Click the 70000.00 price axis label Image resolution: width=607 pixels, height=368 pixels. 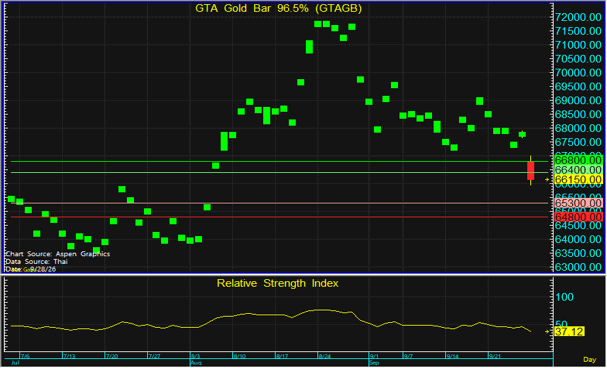click(x=578, y=73)
